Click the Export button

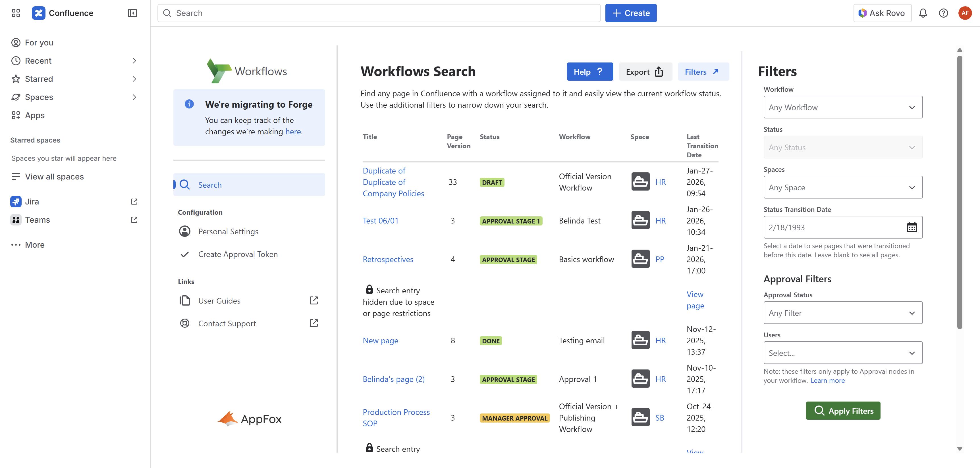click(645, 72)
